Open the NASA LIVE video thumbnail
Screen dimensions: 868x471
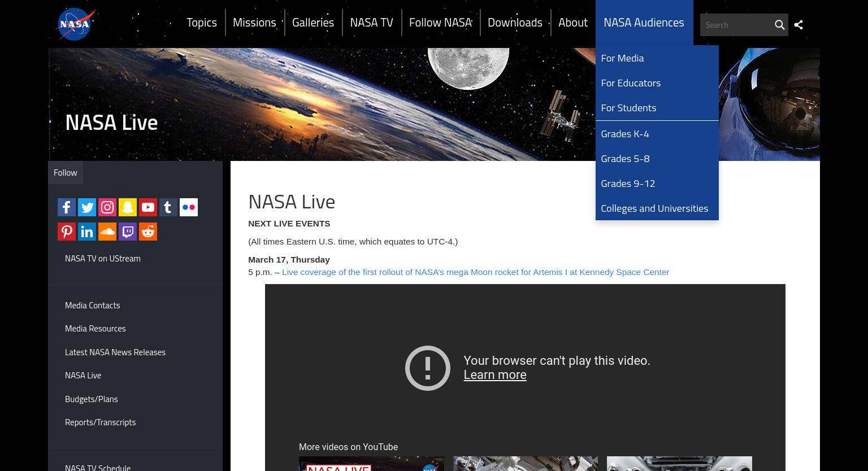[371, 464]
